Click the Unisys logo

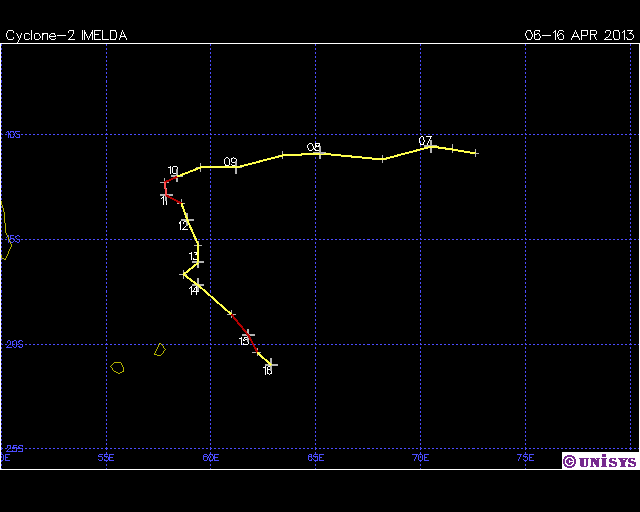pyautogui.click(x=598, y=461)
